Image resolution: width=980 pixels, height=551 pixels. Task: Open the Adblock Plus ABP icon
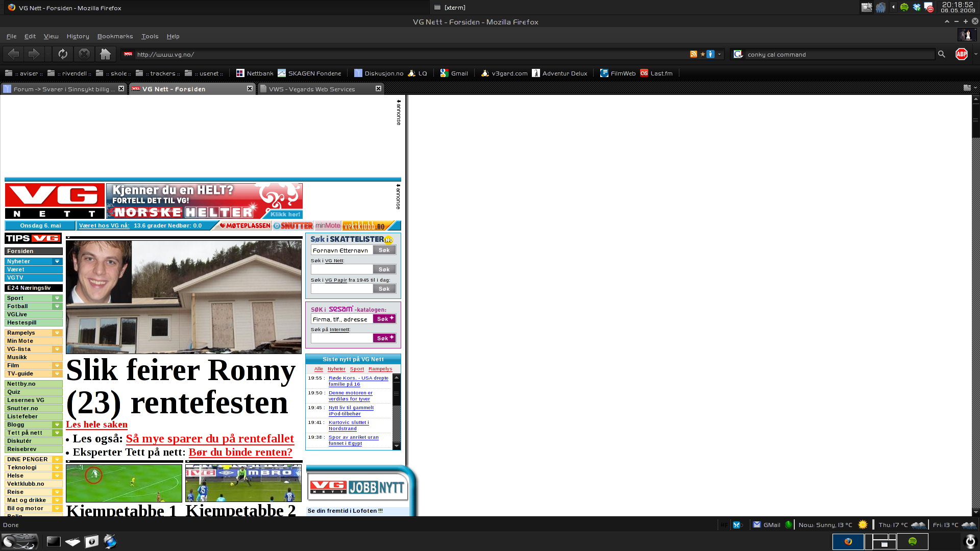pyautogui.click(x=961, y=54)
